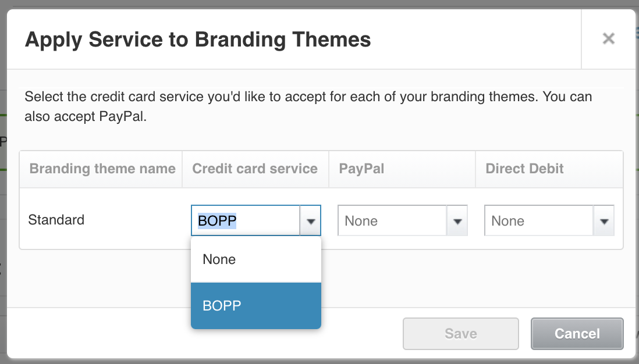639x364 pixels.
Task: Click the Direct Debit None combo field
Action: pos(539,221)
